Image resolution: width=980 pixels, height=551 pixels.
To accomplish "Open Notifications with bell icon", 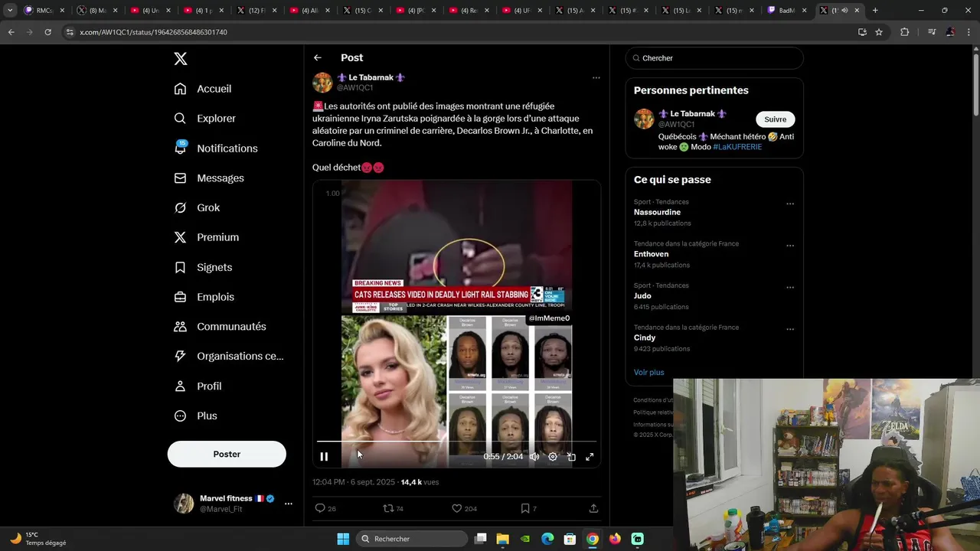I will (x=215, y=148).
